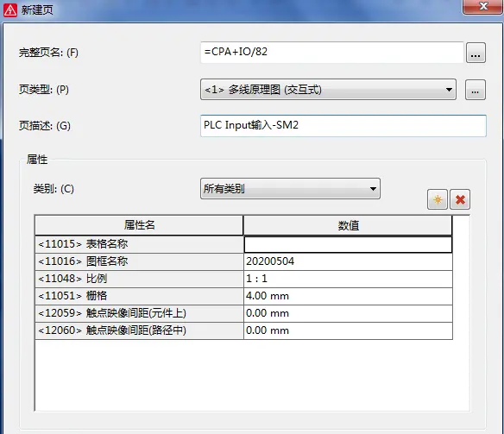Click the new property star icon
Viewport: 504px width, 434px height.
(438, 199)
